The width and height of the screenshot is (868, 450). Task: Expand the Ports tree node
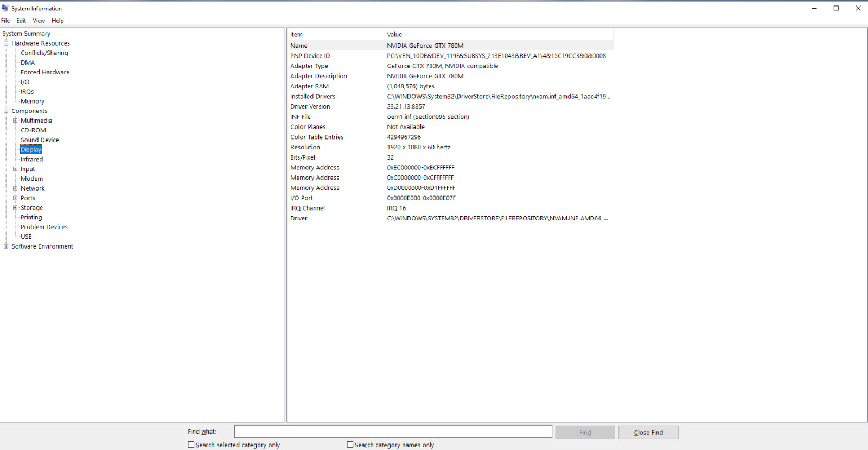15,198
